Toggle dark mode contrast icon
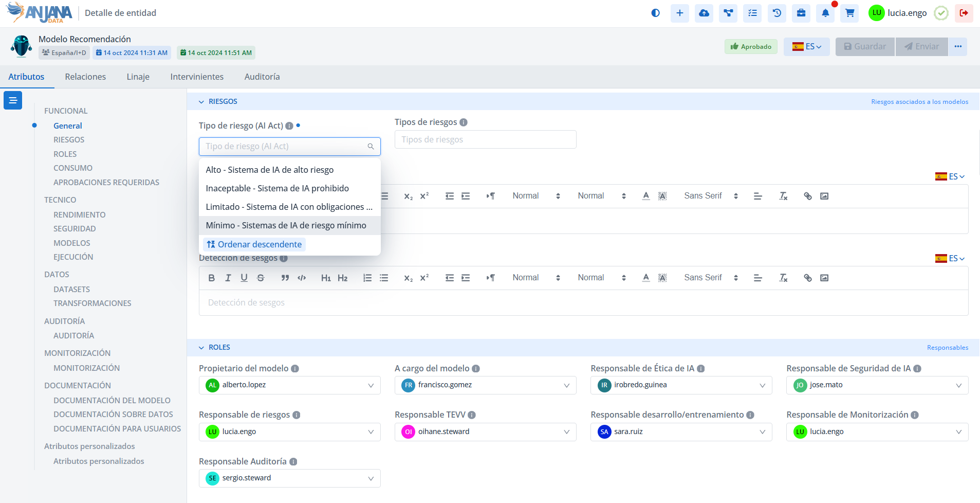Screen dimensions: 980x503 coord(655,13)
